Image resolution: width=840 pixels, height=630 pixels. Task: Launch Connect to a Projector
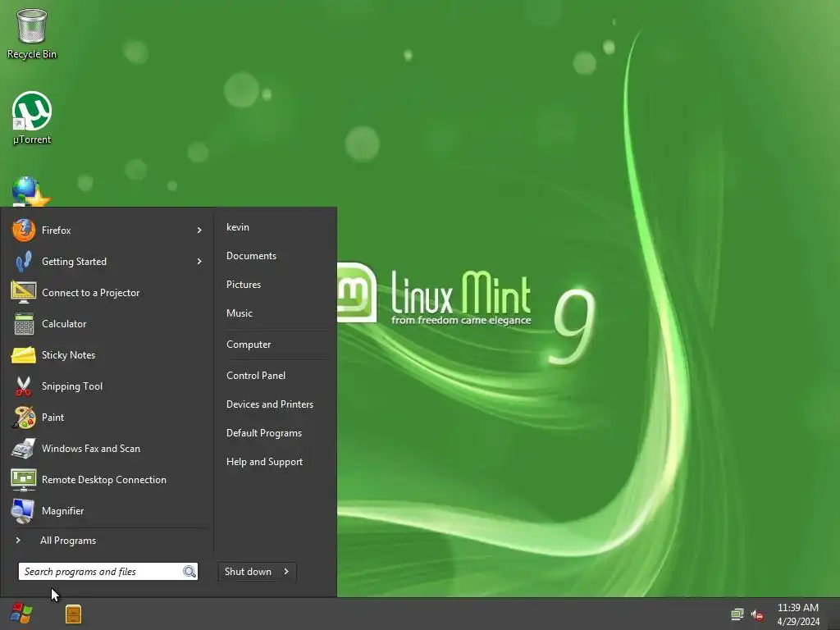(x=107, y=293)
